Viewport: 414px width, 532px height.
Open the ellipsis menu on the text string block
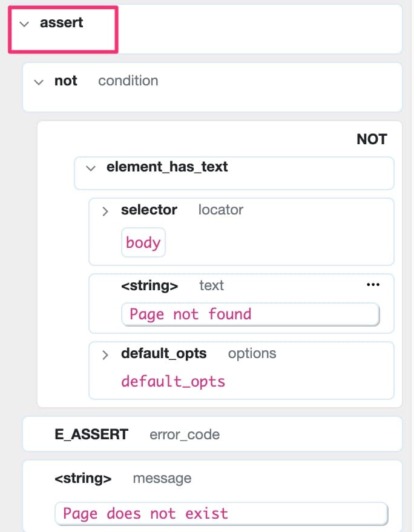[373, 284]
